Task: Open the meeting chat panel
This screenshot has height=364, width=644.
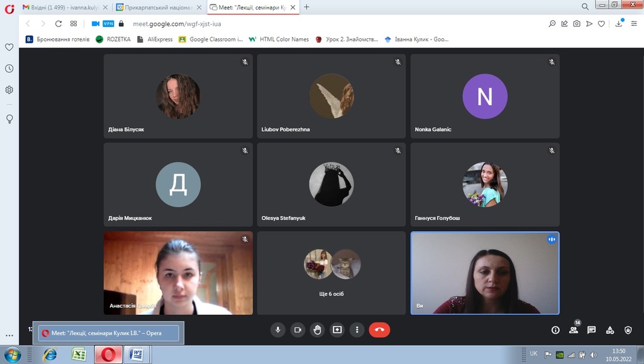Action: pos(592,330)
